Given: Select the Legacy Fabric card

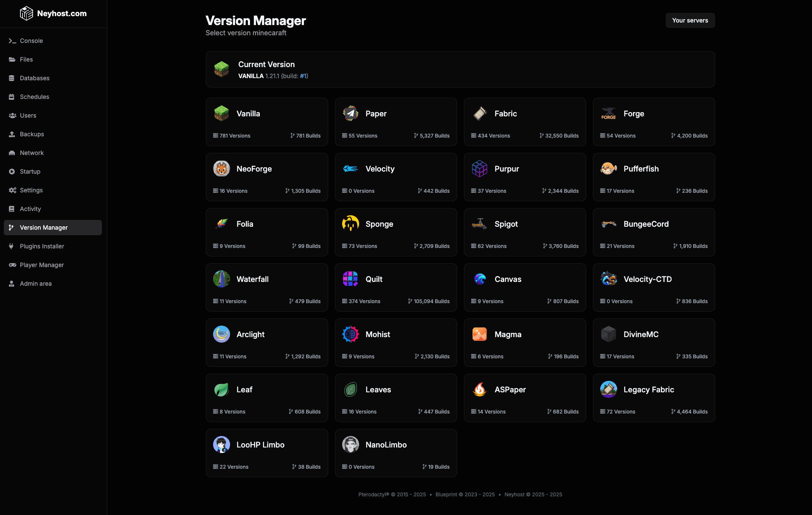Looking at the screenshot, I should tap(653, 397).
